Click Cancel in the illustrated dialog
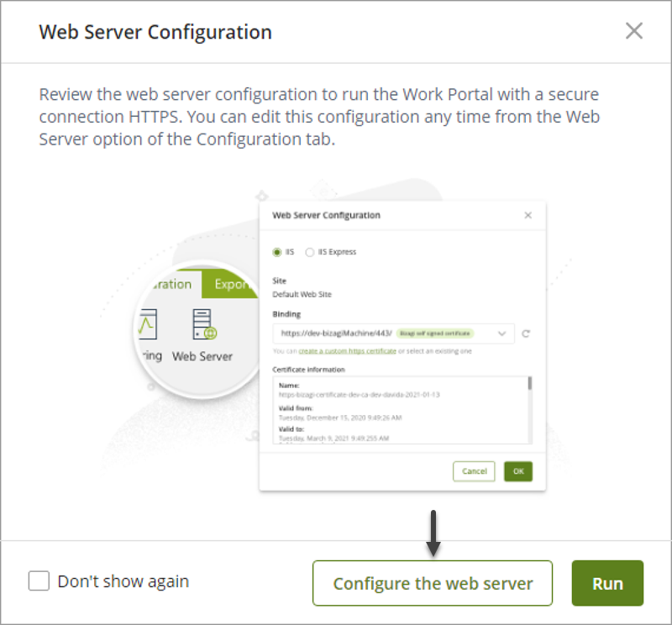Screen dimensions: 672x625 tap(474, 471)
